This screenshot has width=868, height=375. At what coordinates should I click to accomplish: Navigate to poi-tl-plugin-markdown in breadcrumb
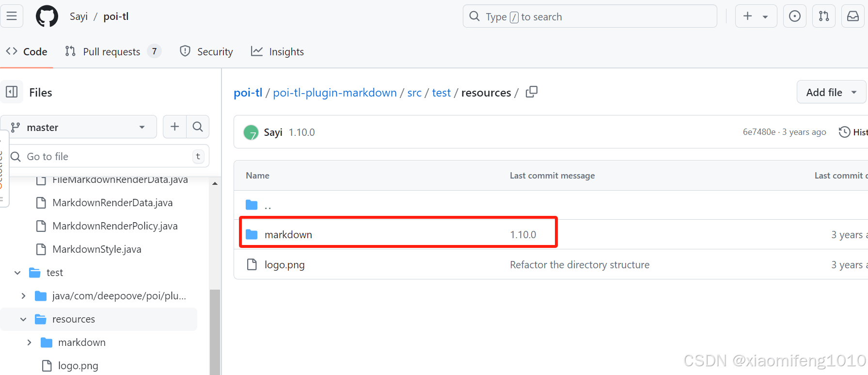(x=335, y=93)
